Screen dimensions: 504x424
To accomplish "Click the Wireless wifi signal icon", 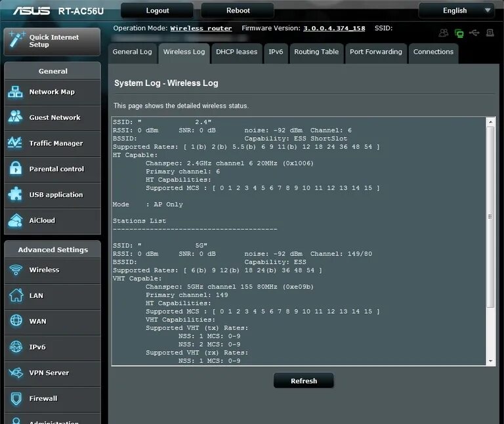I will 16,270.
